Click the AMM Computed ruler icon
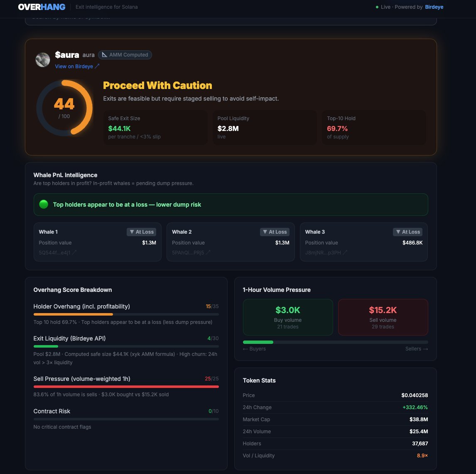This screenshot has width=476, height=474. pyautogui.click(x=104, y=55)
